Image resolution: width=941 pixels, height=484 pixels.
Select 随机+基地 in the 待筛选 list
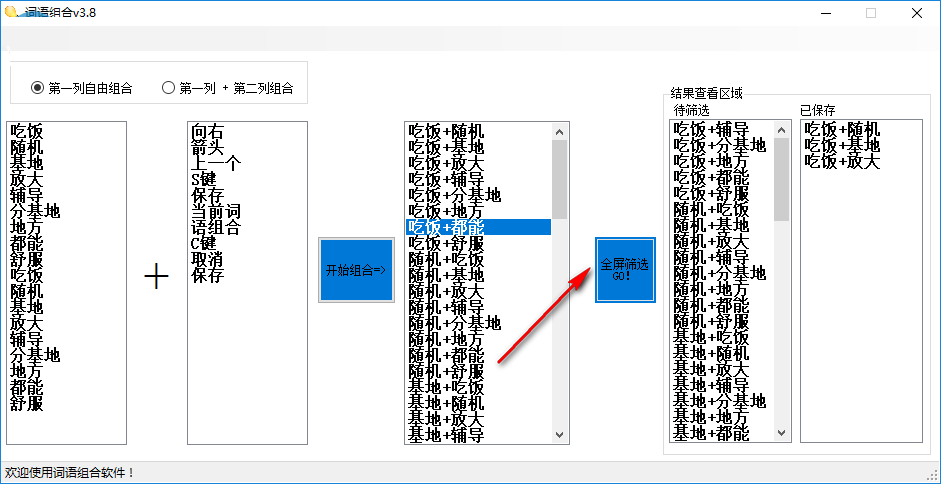tap(711, 225)
